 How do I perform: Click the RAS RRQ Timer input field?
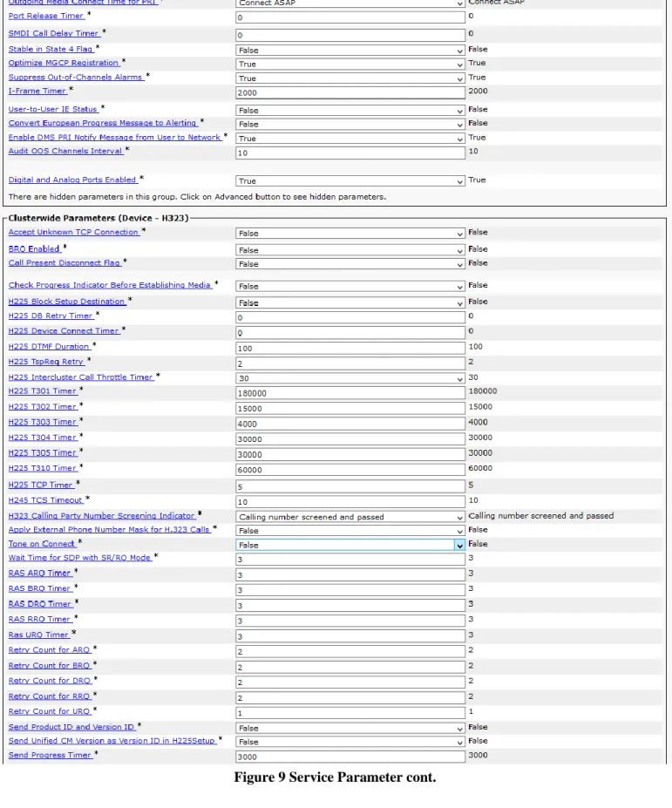click(x=350, y=621)
